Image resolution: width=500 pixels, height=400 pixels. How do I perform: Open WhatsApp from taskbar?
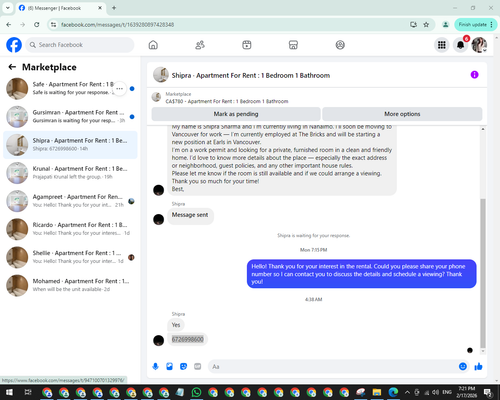pos(196,392)
